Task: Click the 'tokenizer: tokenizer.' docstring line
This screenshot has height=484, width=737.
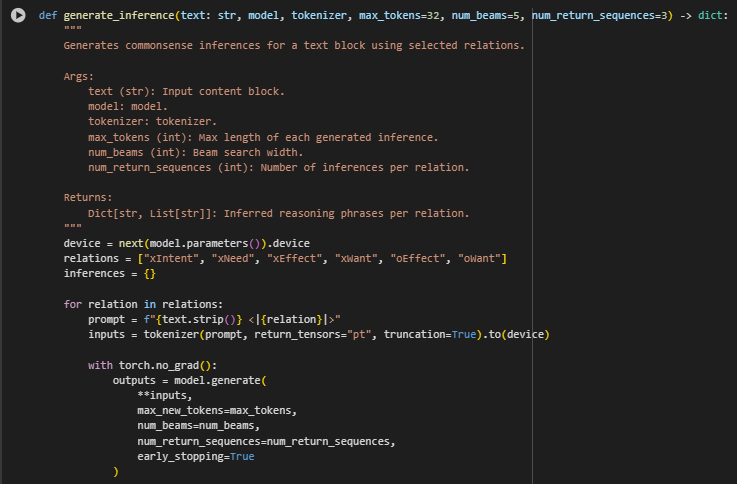Action: (152, 122)
